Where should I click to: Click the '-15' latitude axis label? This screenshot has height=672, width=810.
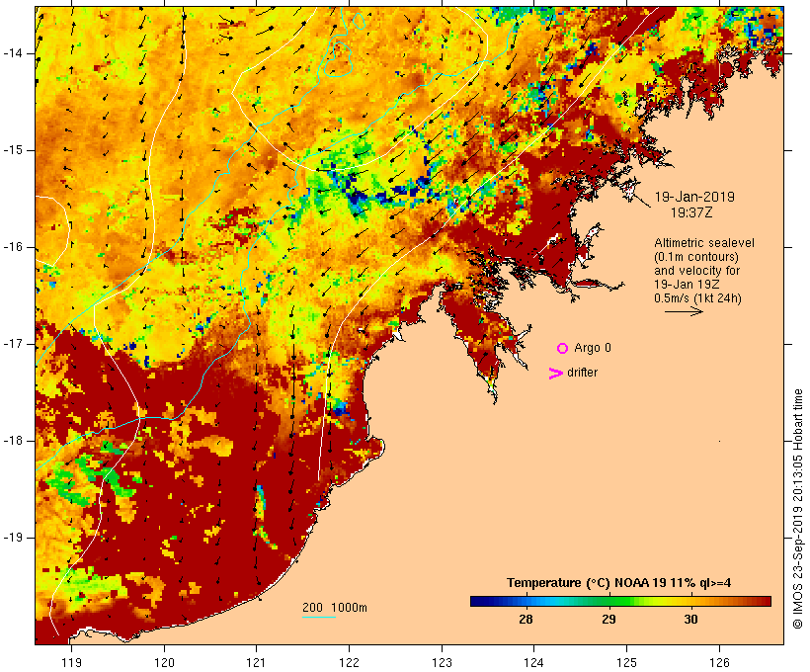coord(12,150)
